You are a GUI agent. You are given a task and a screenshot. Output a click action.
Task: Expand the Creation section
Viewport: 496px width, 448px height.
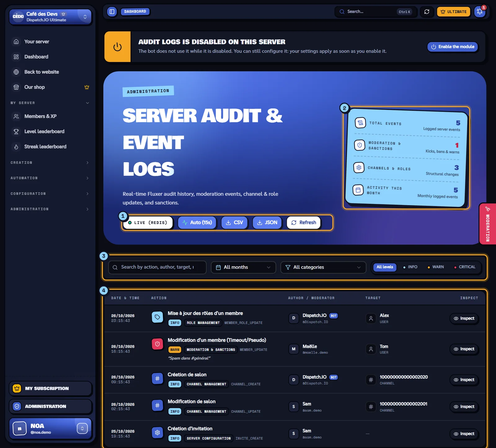click(50, 163)
